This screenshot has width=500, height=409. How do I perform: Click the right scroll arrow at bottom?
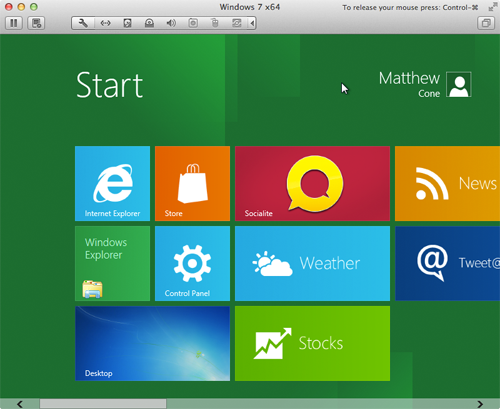480,404
